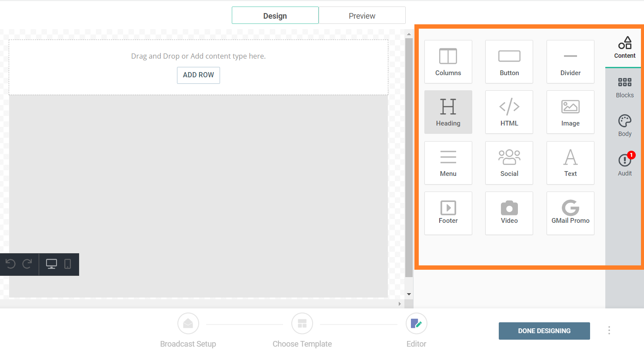Open the Preview tab
This screenshot has width=644, height=354.
click(x=362, y=16)
